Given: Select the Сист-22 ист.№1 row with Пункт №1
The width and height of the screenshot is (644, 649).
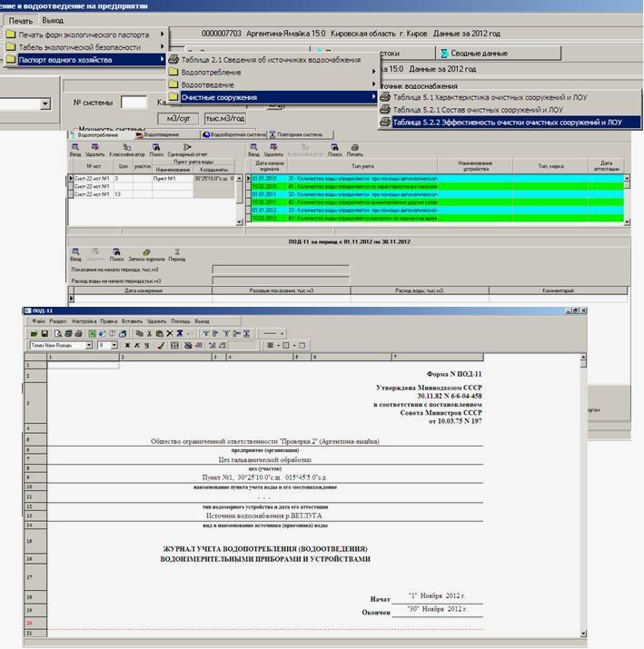Looking at the screenshot, I should pos(93,179).
